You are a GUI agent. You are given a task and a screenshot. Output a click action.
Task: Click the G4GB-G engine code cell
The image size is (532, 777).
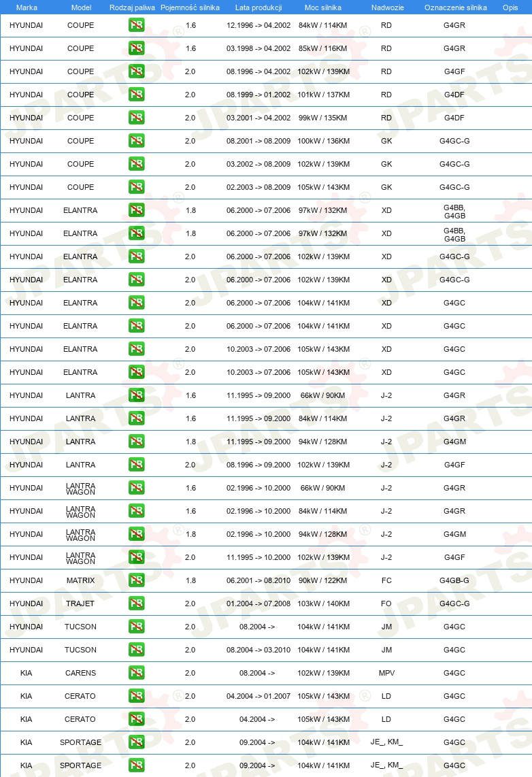(454, 580)
